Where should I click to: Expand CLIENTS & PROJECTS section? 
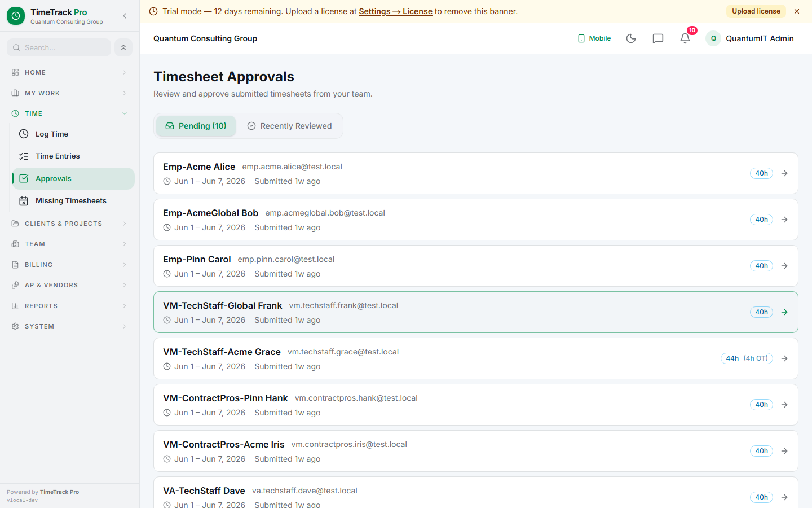pyautogui.click(x=70, y=224)
